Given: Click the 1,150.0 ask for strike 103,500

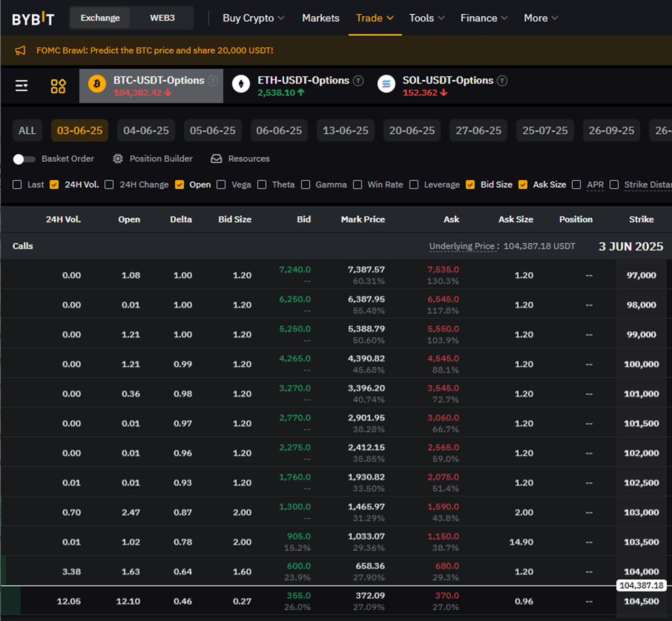Looking at the screenshot, I should tap(443, 536).
